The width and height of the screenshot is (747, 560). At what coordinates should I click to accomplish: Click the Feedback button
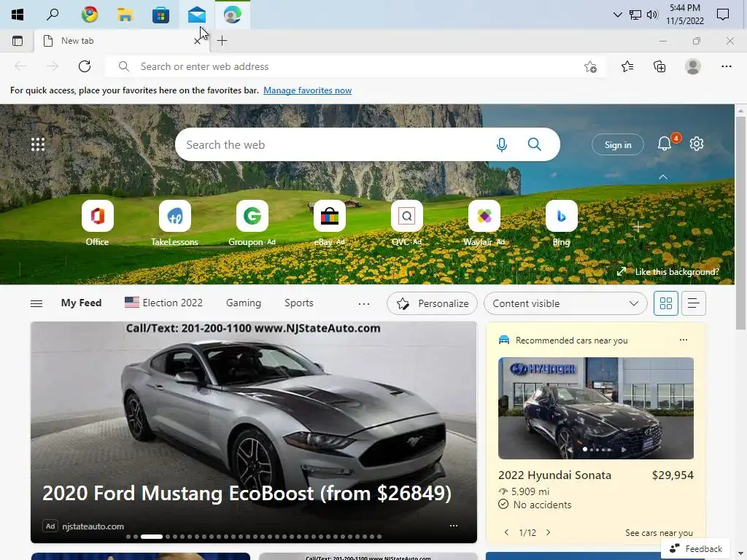click(x=695, y=548)
